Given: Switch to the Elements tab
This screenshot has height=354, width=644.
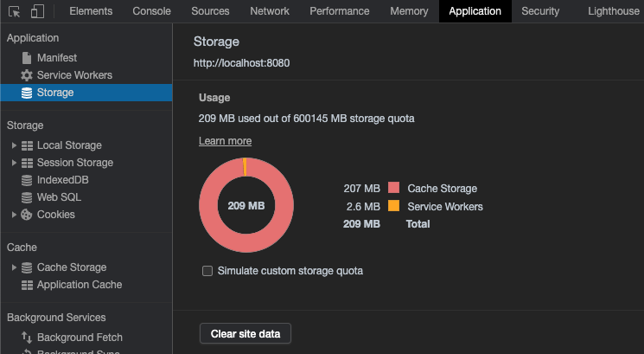Looking at the screenshot, I should pos(91,11).
